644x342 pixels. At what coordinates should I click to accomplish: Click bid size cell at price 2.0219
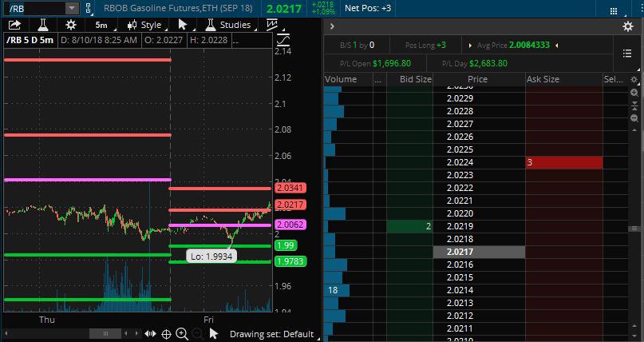click(x=409, y=227)
